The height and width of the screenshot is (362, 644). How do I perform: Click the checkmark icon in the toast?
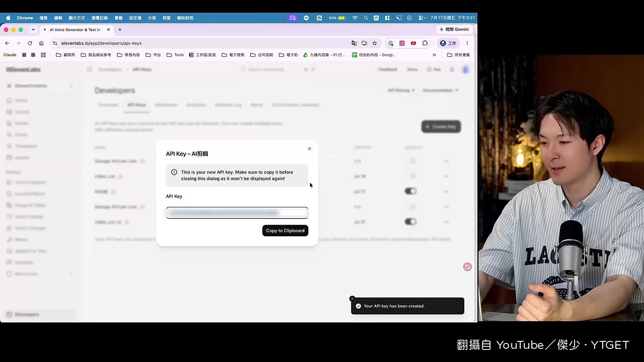[358, 306]
